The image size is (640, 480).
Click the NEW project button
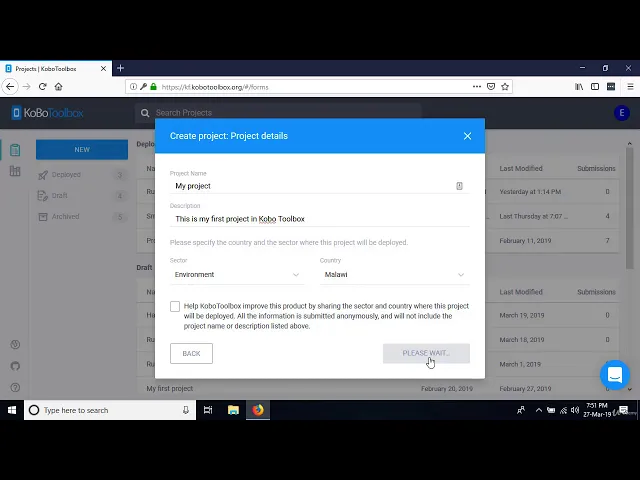pos(82,150)
